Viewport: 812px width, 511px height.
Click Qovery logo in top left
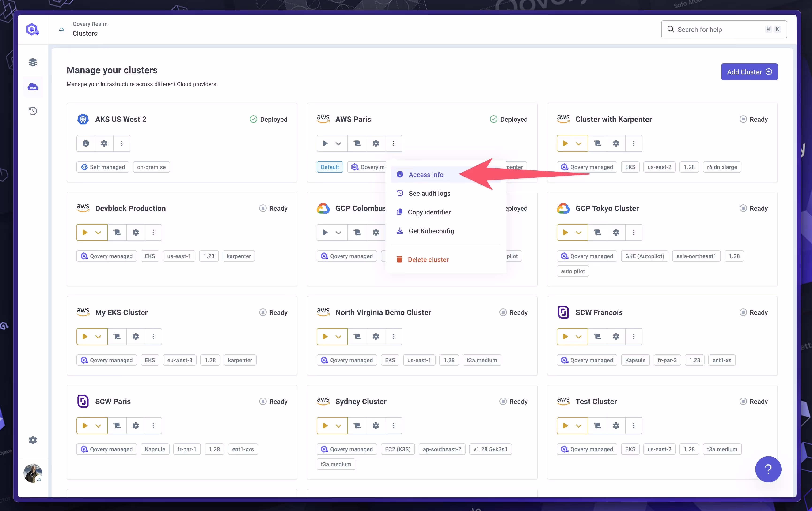tap(33, 29)
